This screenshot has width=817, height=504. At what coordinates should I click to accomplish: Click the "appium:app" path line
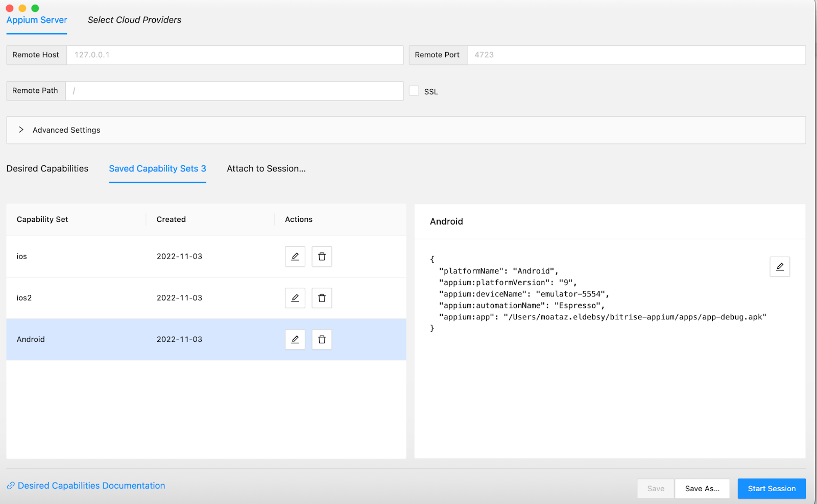click(x=603, y=317)
